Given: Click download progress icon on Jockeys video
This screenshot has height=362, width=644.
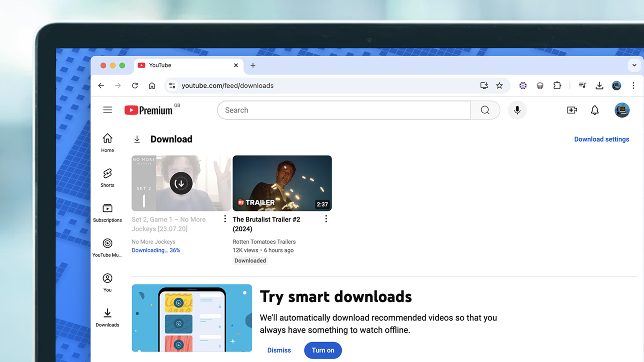Looking at the screenshot, I should pyautogui.click(x=181, y=183).
